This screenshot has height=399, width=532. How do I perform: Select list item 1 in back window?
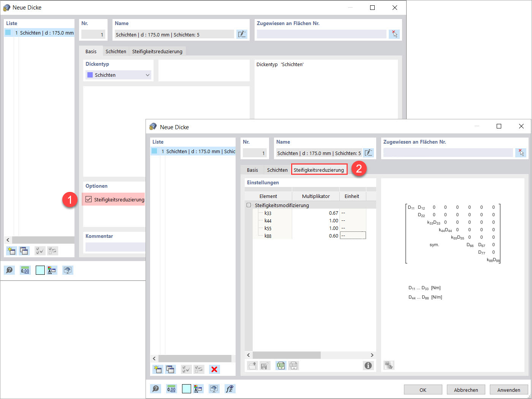39,33
